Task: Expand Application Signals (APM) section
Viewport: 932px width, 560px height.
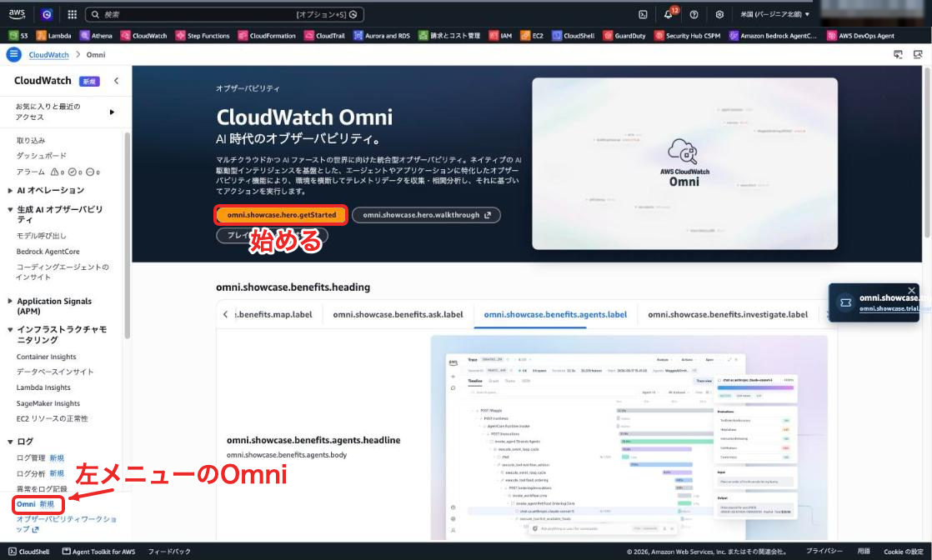Action: [10, 302]
